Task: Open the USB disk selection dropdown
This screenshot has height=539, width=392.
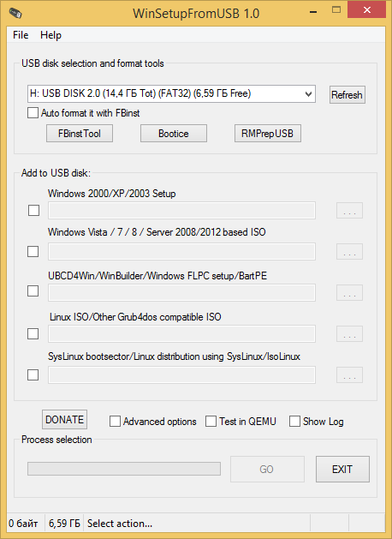Action: (171, 94)
